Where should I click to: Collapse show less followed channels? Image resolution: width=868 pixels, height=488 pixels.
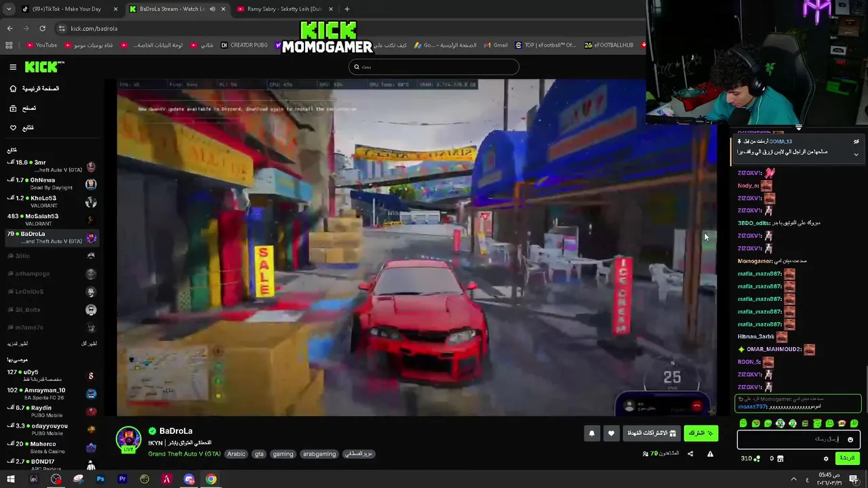pos(90,344)
